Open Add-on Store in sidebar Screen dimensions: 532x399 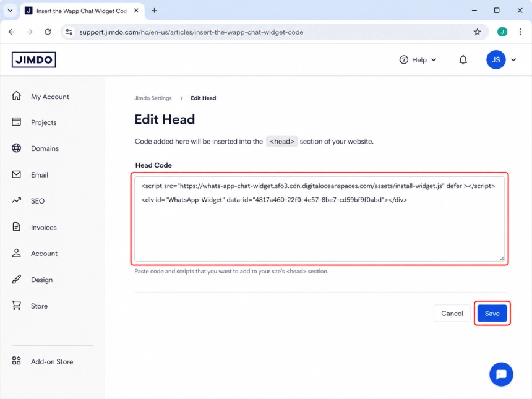(52, 362)
